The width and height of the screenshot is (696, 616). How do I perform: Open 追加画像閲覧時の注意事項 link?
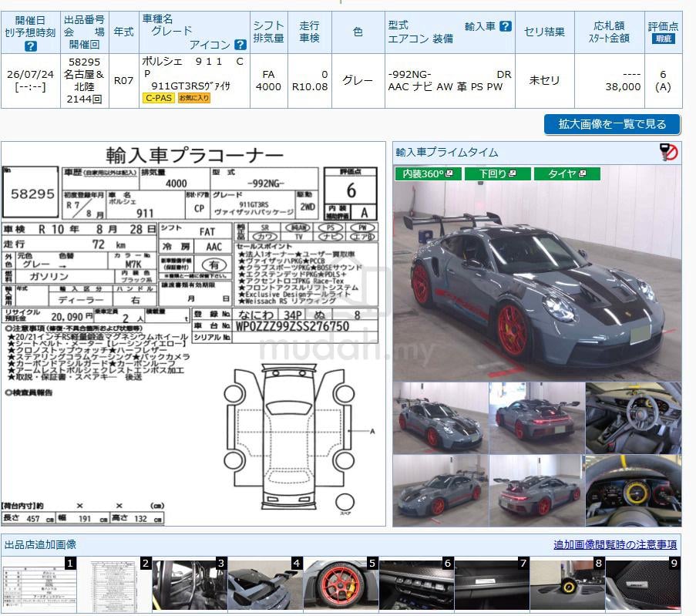[615, 544]
